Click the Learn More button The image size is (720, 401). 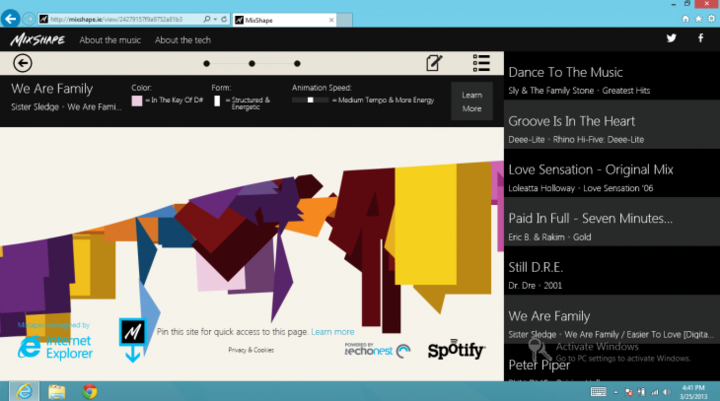[x=472, y=102]
